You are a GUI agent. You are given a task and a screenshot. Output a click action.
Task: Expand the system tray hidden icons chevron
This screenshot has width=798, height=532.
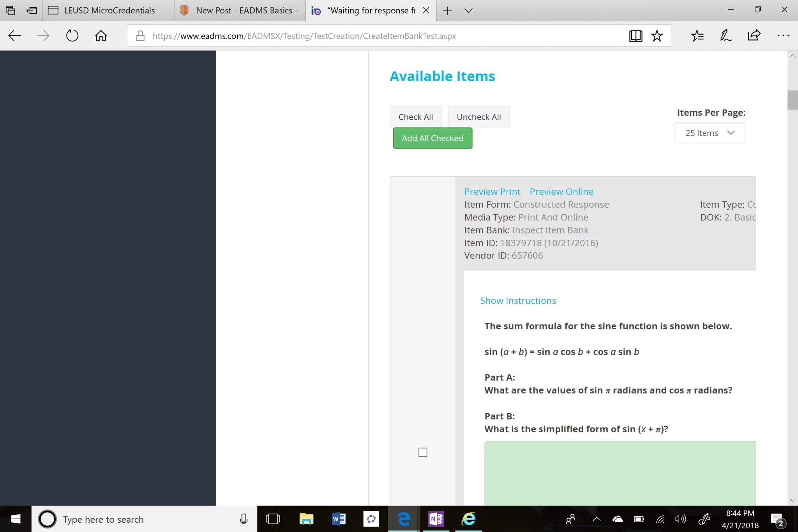pos(596,519)
